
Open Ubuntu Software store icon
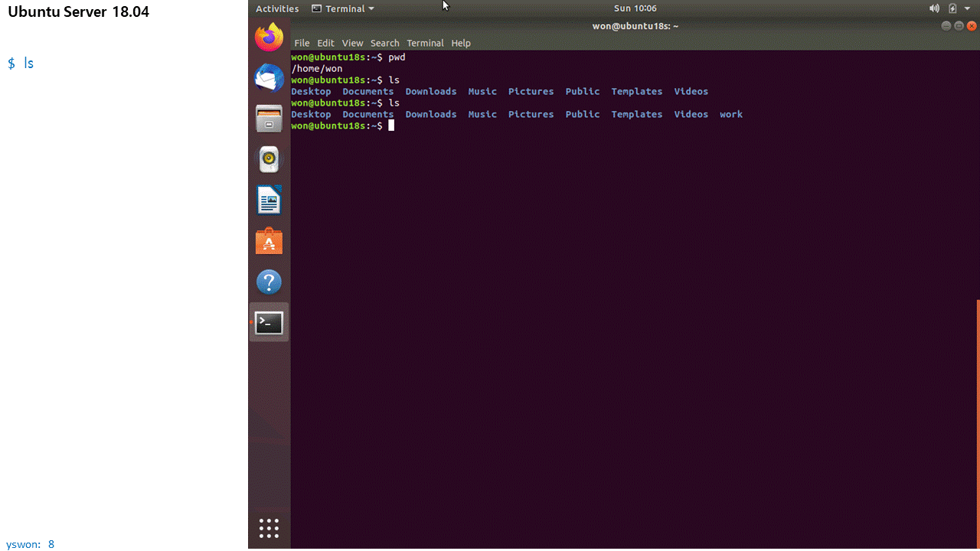pos(269,242)
